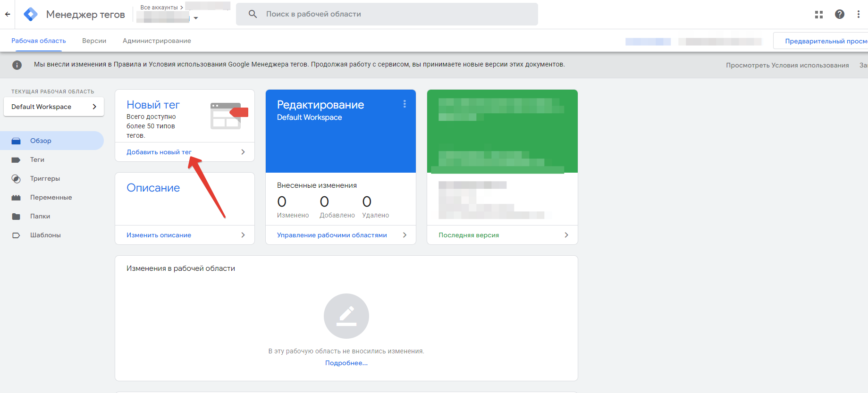This screenshot has height=393, width=868.
Task: Click Управление рабочими областями link
Action: [332, 235]
